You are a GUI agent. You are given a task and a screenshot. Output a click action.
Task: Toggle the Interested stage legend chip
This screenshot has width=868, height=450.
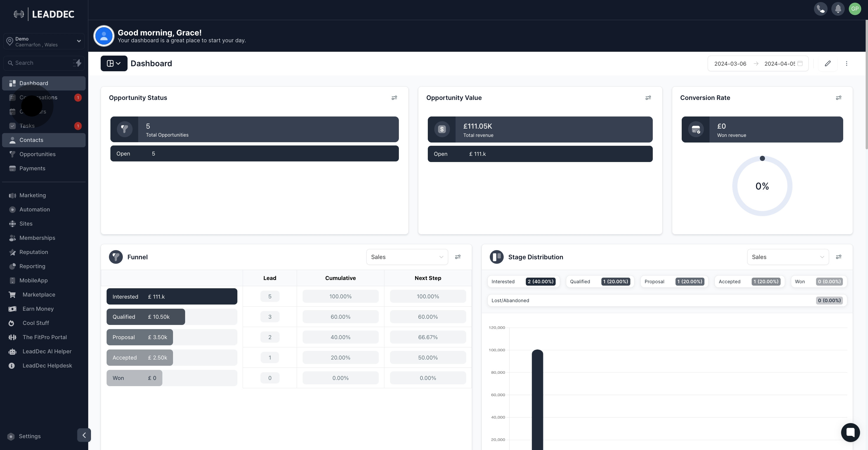[523, 281]
